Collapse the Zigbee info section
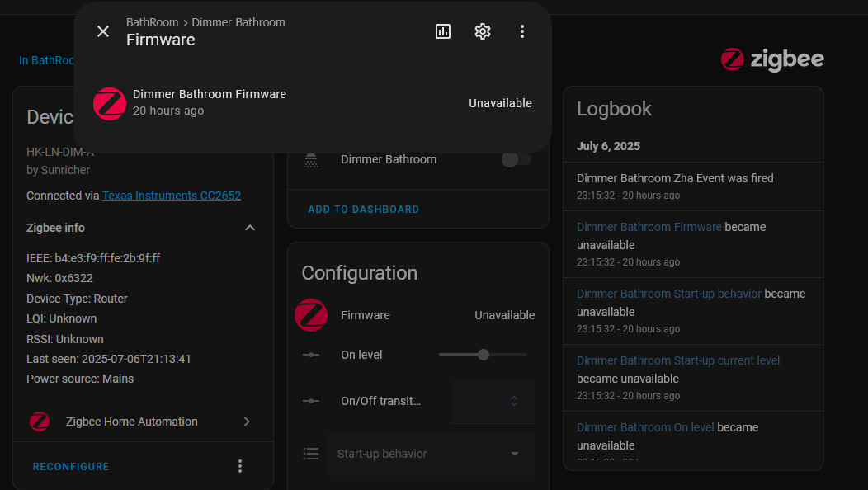 pos(250,228)
